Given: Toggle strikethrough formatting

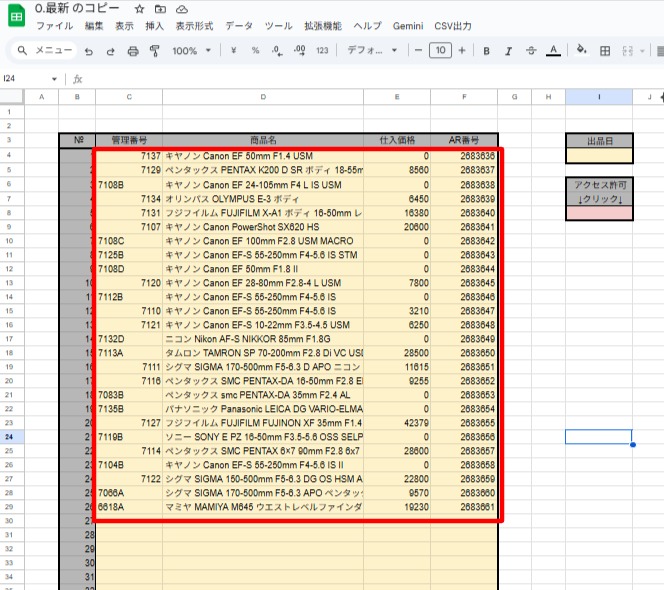Looking at the screenshot, I should [531, 51].
